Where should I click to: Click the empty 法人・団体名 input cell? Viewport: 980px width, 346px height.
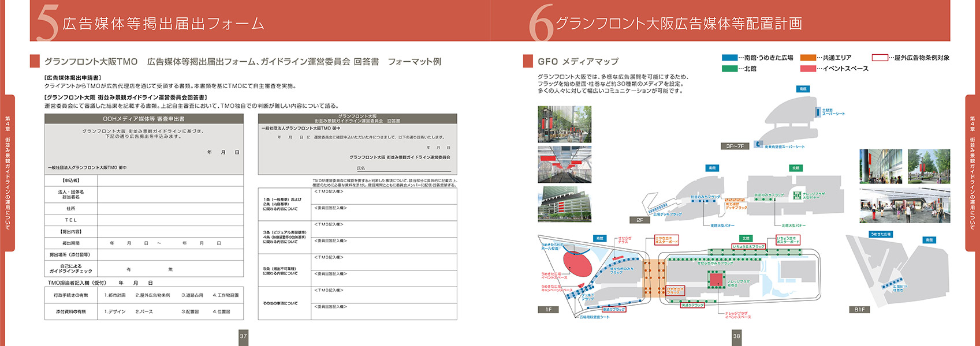(x=170, y=194)
